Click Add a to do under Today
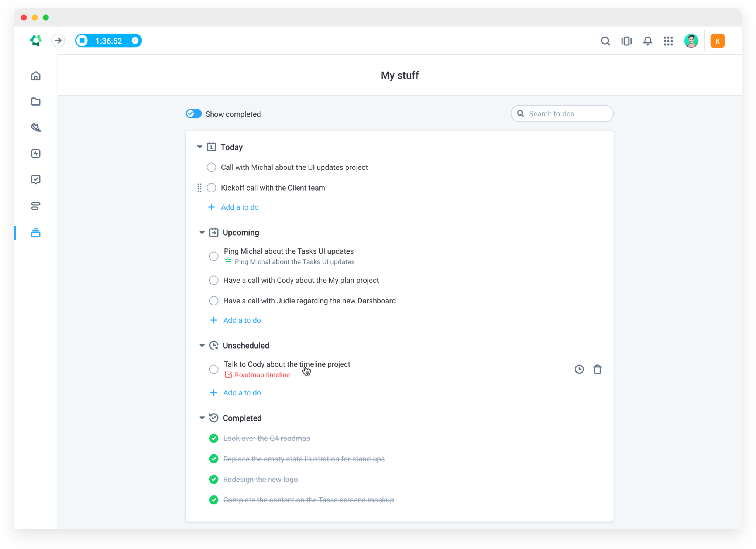This screenshot has width=756, height=549. click(x=240, y=207)
